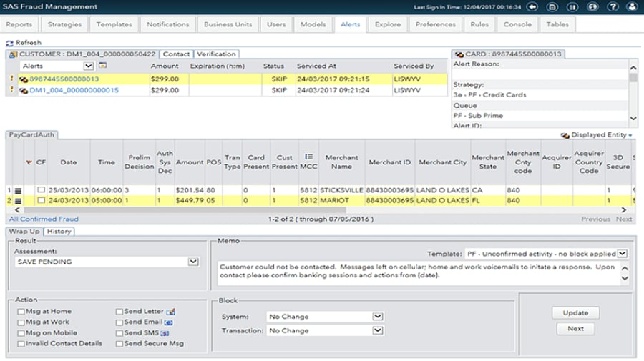Click the pause icon in header

click(x=572, y=7)
